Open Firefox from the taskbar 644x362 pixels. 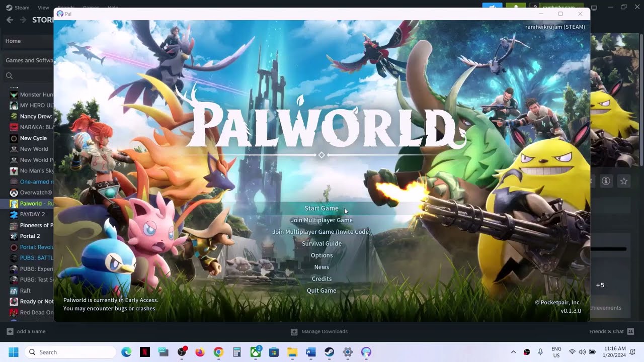(200, 352)
